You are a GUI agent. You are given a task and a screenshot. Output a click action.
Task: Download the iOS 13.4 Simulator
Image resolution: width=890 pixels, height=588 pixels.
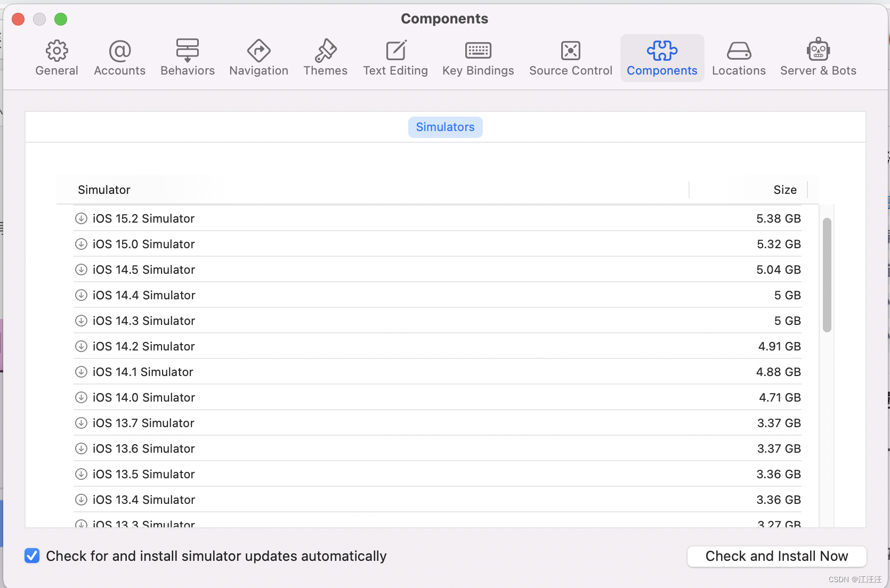81,500
